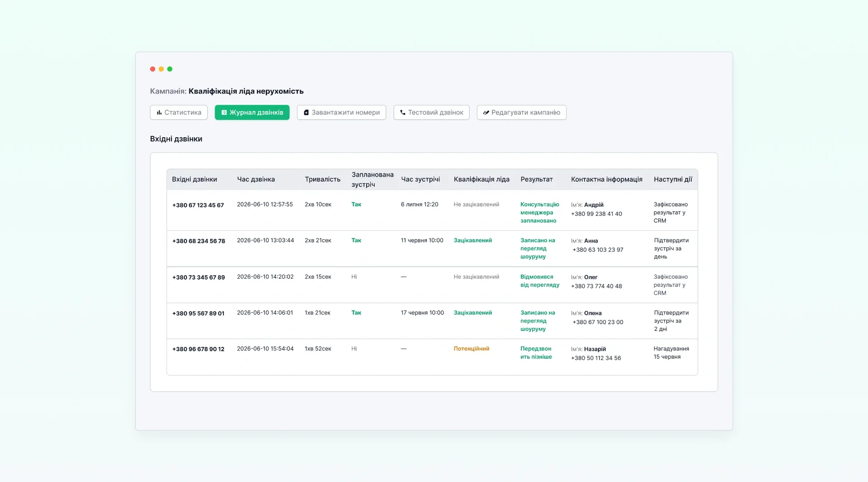This screenshot has height=482, width=868.
Task: Click campaign title Кваліфікація ліда нерухомість
Action: tap(246, 91)
